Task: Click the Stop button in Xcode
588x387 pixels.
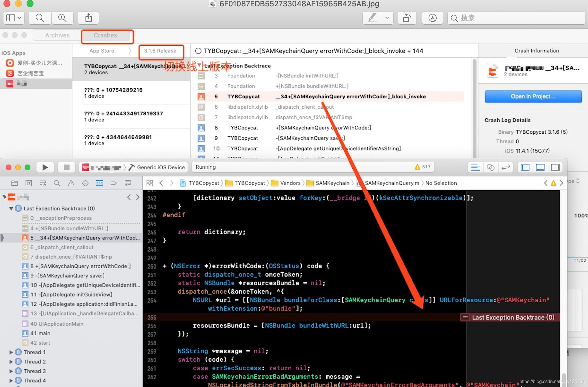Action: [66, 167]
